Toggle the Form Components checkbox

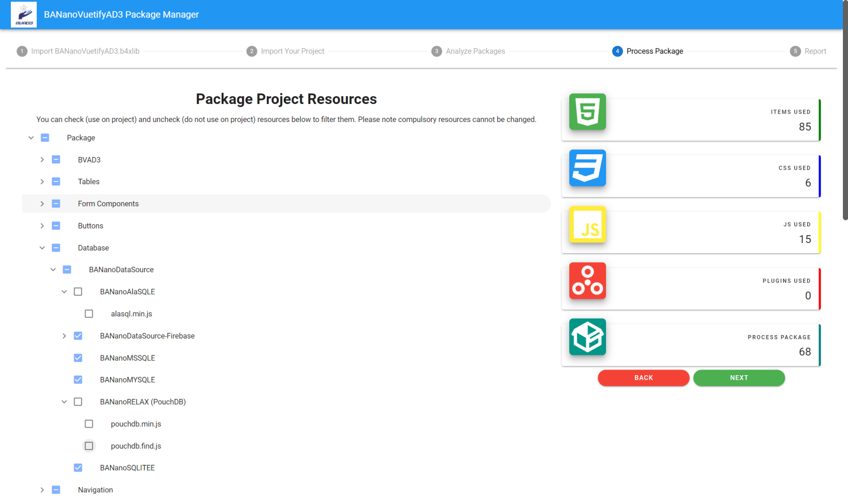pos(56,204)
